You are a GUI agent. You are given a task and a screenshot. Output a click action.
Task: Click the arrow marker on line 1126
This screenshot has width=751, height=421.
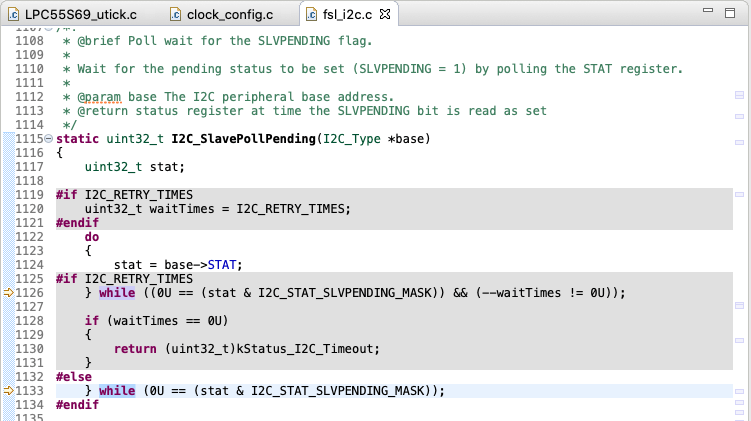point(8,292)
